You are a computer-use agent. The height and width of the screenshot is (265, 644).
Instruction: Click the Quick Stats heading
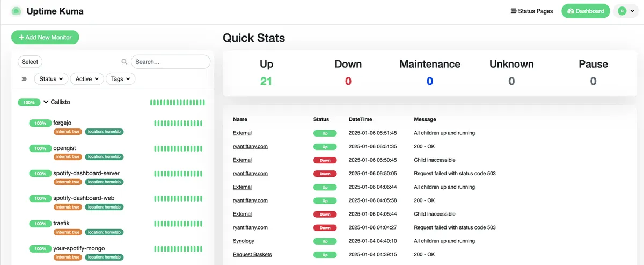point(254,38)
